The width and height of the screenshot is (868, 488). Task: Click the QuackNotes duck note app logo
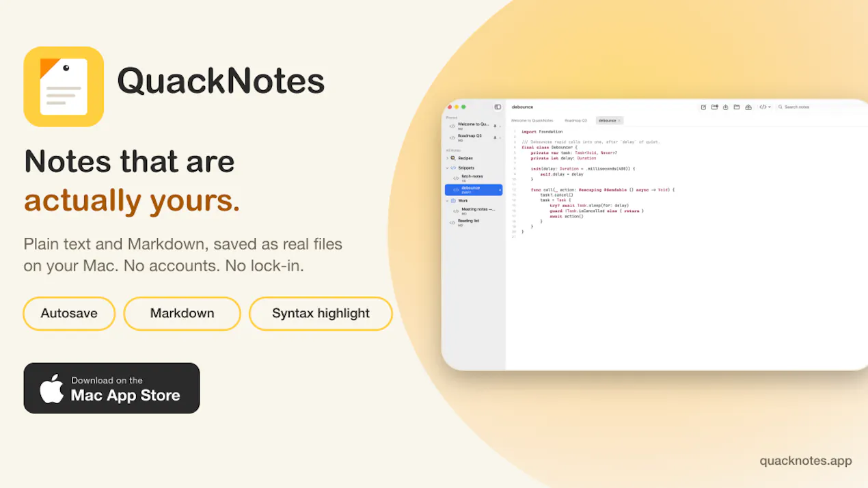click(64, 87)
